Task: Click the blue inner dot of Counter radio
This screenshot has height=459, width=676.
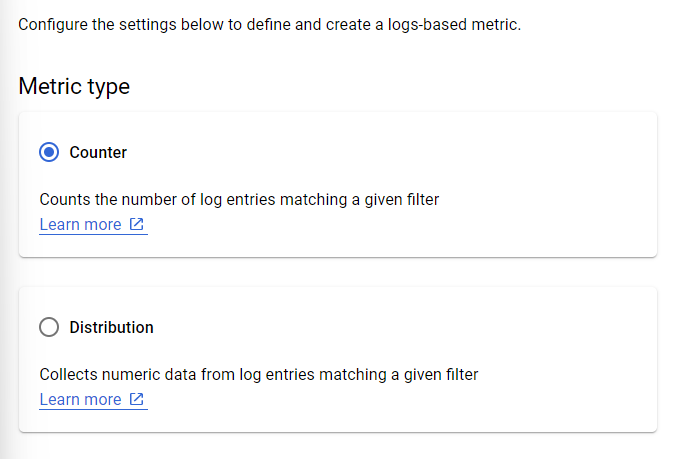Action: coord(49,153)
